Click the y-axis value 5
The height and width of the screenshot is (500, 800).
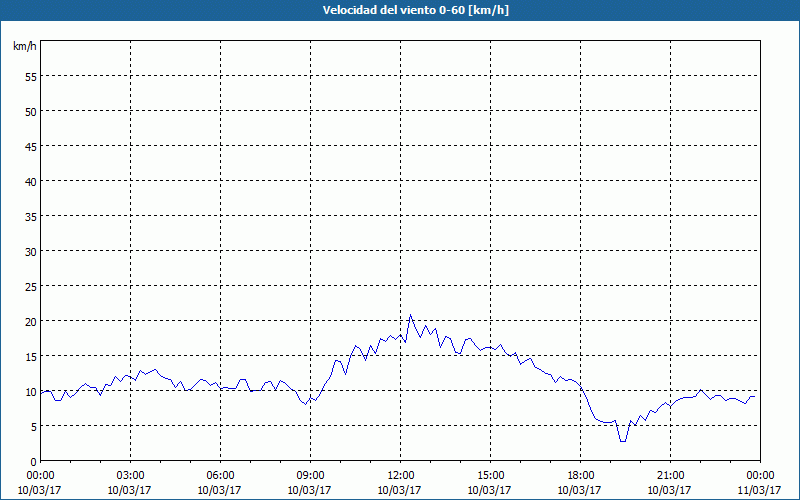click(34, 427)
